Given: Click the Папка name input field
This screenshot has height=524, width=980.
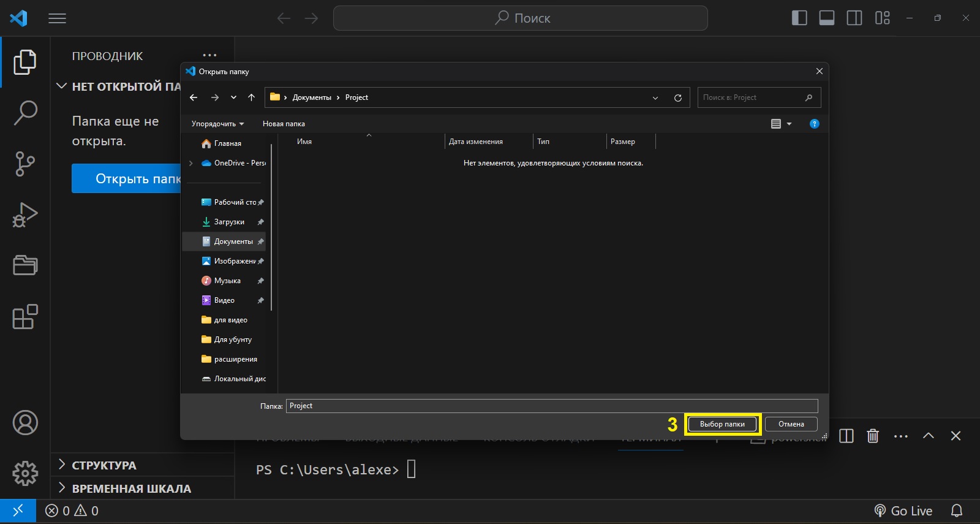Looking at the screenshot, I should [552, 406].
